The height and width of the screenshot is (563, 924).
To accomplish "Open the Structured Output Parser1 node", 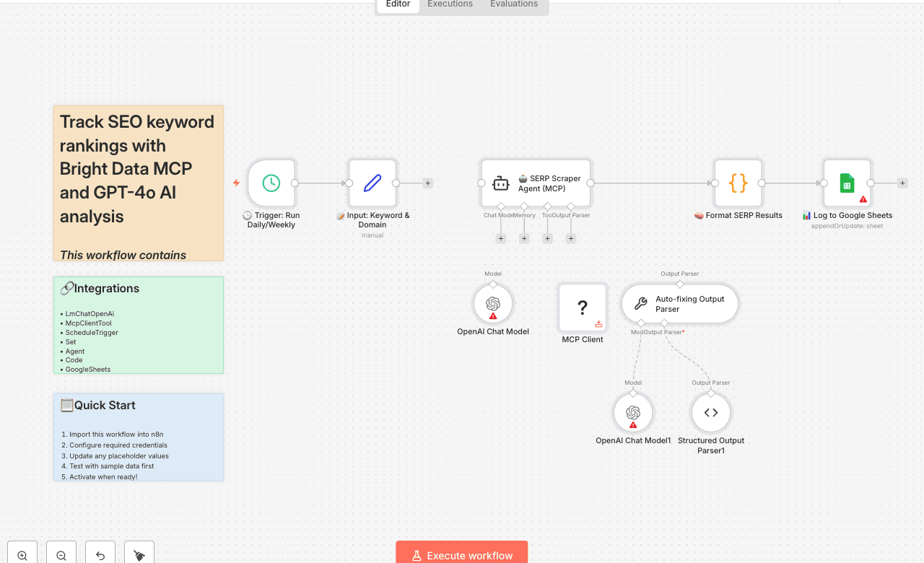I will (x=710, y=412).
